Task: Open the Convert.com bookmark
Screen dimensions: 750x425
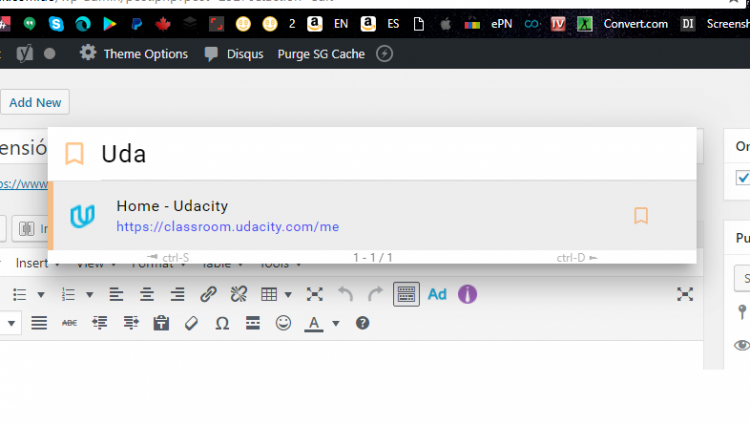Action: (622, 23)
